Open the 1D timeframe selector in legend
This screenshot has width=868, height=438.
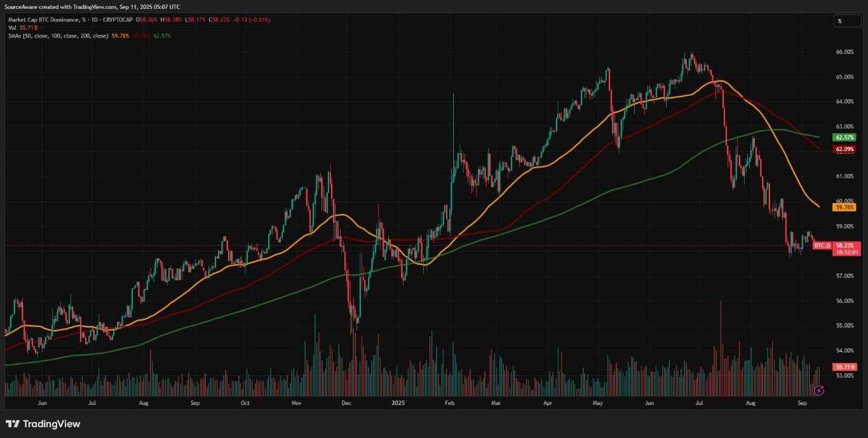point(94,20)
